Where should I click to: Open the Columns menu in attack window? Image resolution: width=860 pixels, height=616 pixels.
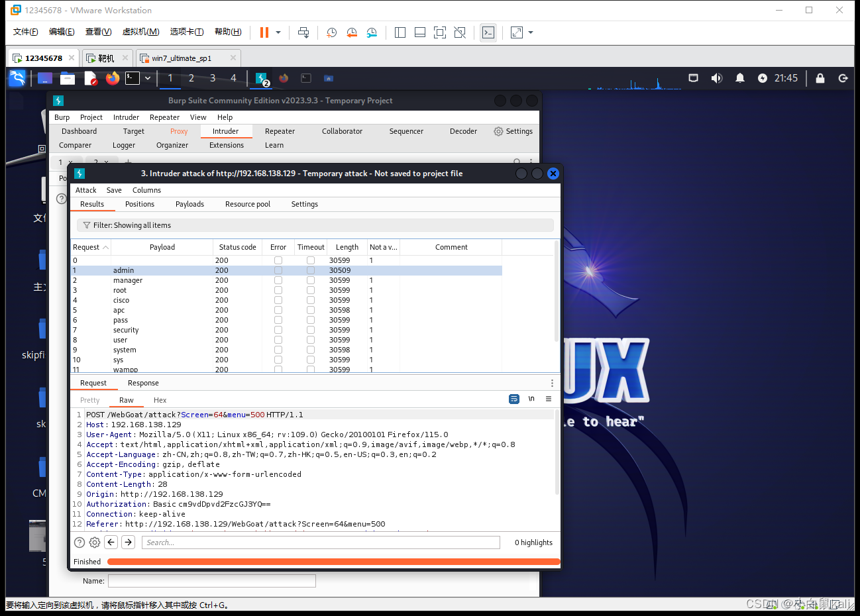click(146, 190)
